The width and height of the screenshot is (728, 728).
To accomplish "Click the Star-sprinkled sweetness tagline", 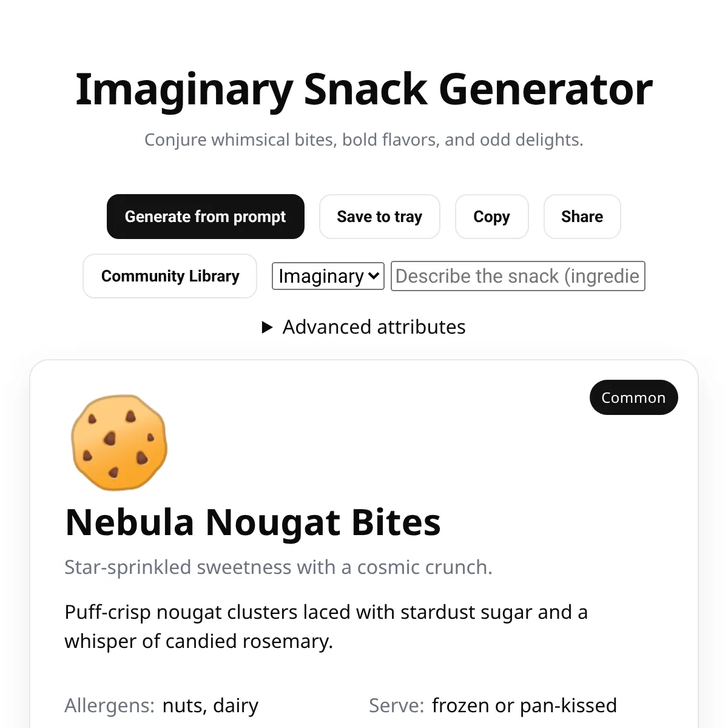I will click(x=278, y=567).
